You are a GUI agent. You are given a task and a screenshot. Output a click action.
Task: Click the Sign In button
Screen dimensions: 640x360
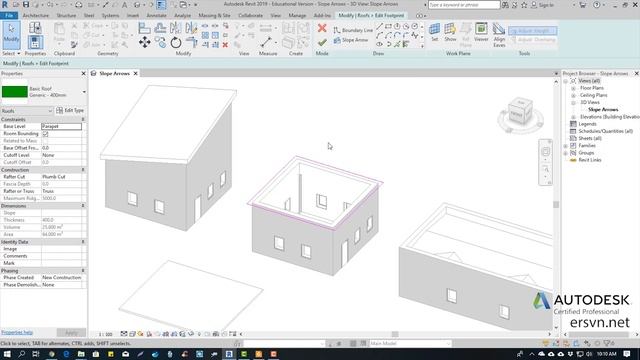point(542,5)
